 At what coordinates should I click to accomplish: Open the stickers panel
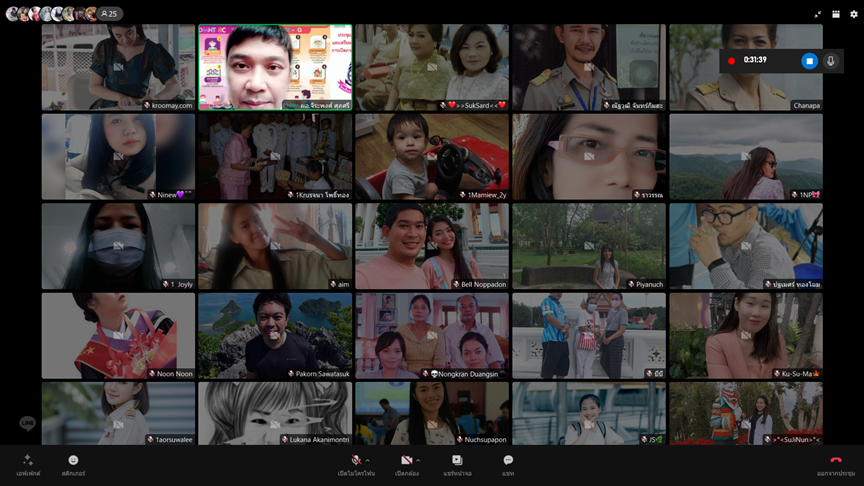73,465
